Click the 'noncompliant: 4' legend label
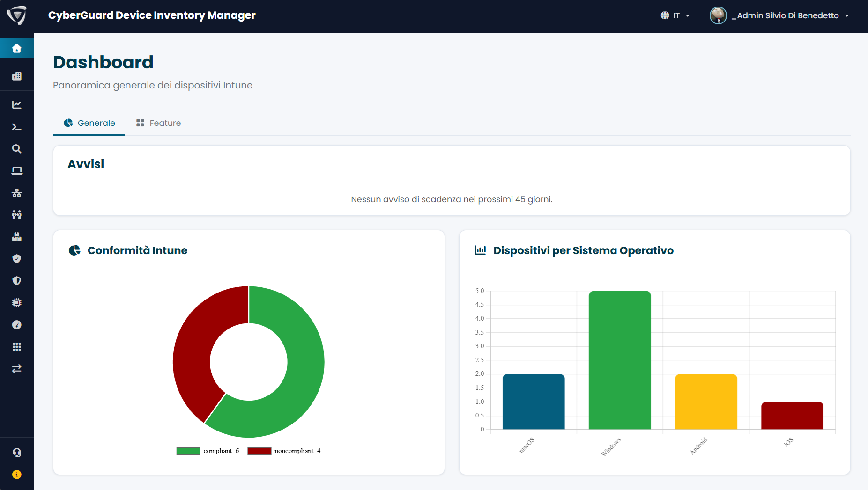This screenshot has height=490, width=868. coord(297,451)
